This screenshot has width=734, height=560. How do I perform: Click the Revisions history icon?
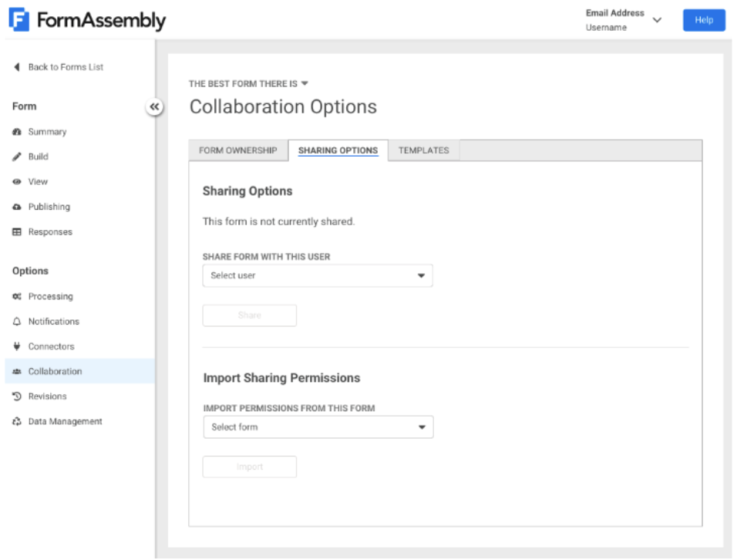(x=17, y=396)
